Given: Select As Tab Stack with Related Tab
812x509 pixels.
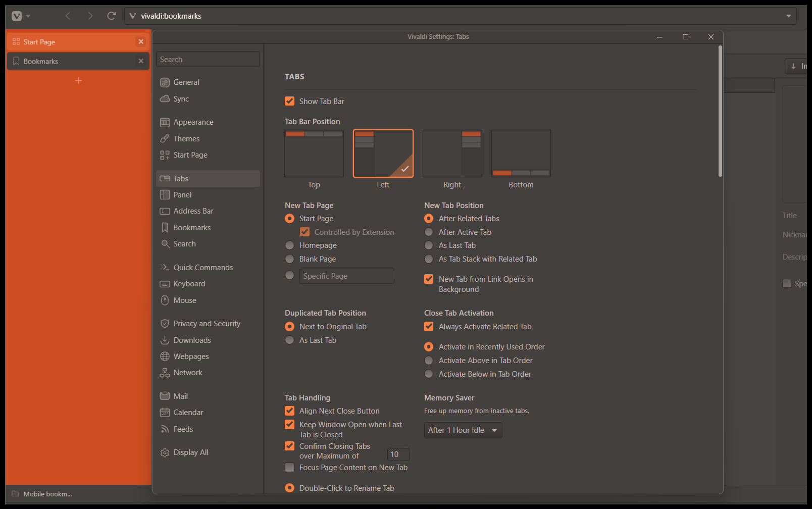Looking at the screenshot, I should (x=429, y=259).
